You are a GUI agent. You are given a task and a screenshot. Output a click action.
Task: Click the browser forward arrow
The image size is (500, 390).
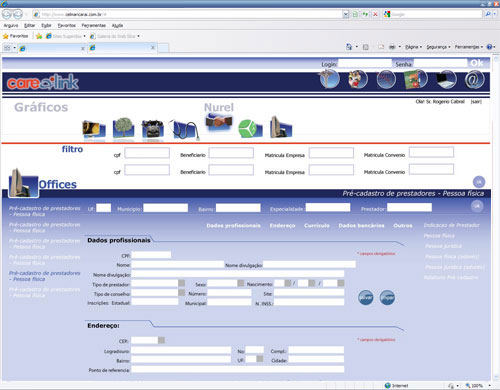(x=18, y=14)
